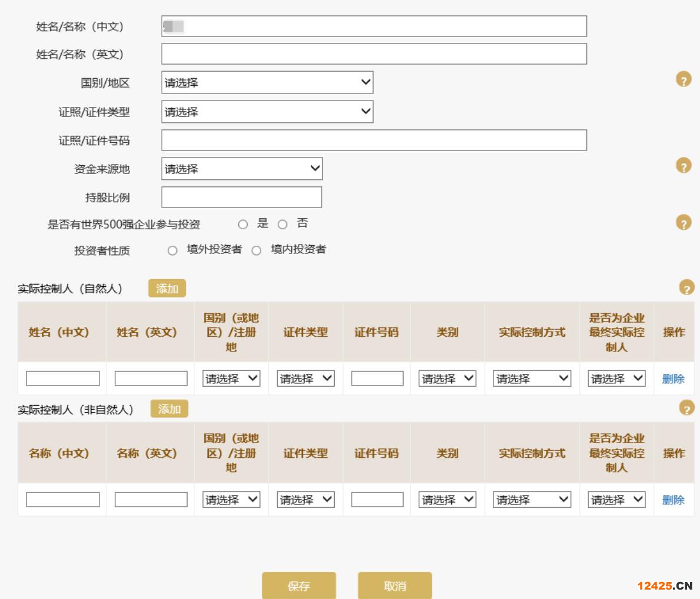Image resolution: width=700 pixels, height=599 pixels.
Task: Open help icon for 实际控制人(非自然人) section
Action: [x=686, y=408]
